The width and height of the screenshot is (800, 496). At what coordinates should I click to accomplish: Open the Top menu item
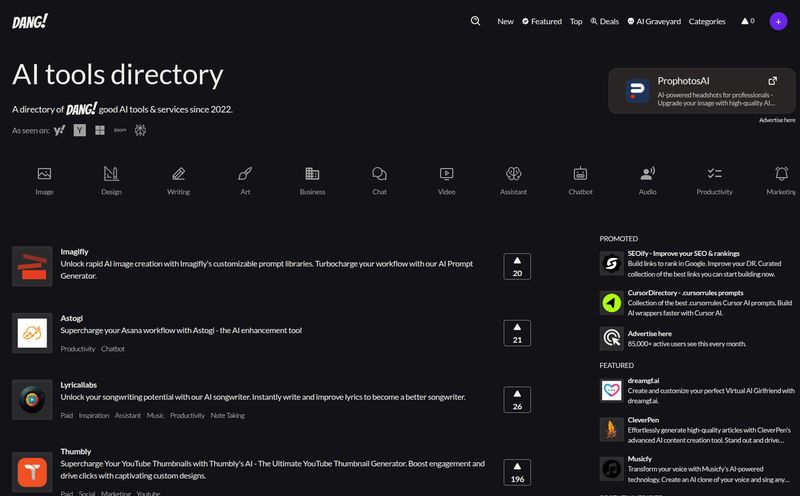pos(576,21)
